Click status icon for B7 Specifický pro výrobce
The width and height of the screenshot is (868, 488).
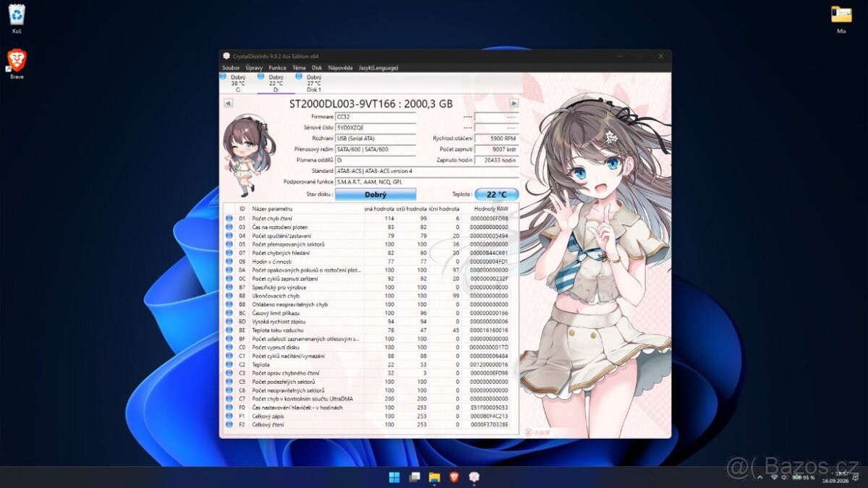pyautogui.click(x=229, y=287)
